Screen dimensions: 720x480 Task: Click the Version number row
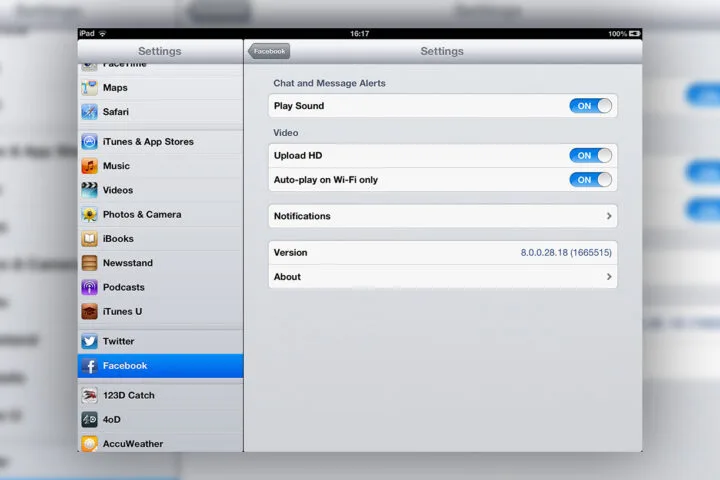[x=442, y=253]
